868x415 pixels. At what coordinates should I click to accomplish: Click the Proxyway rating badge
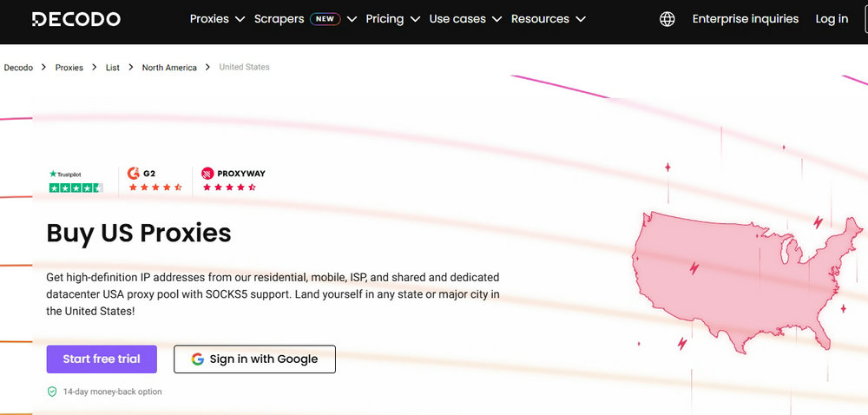233,180
